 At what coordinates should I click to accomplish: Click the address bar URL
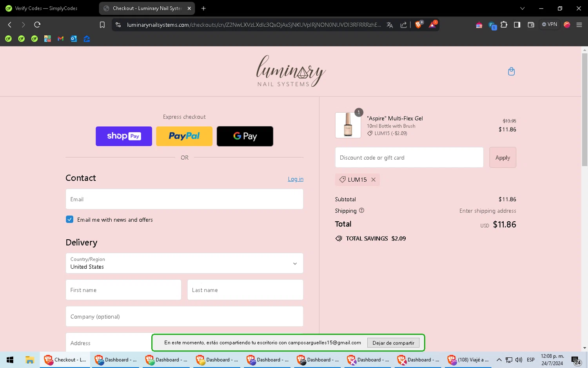(x=254, y=25)
